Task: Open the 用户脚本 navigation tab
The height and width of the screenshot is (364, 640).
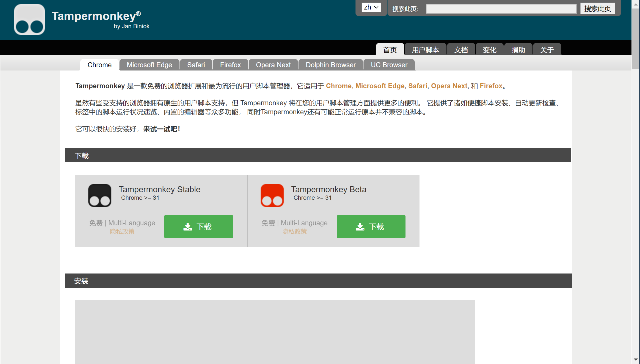Action: pyautogui.click(x=425, y=49)
